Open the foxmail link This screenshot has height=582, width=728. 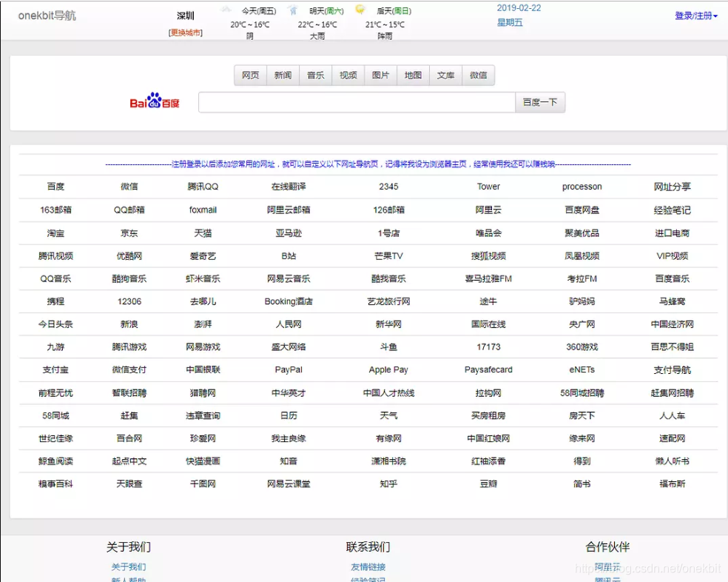[203, 210]
